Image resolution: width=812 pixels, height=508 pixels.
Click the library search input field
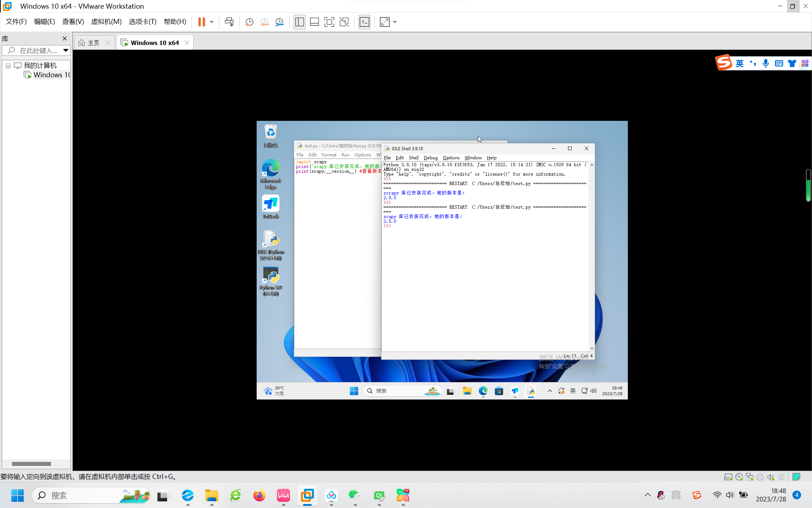click(38, 50)
